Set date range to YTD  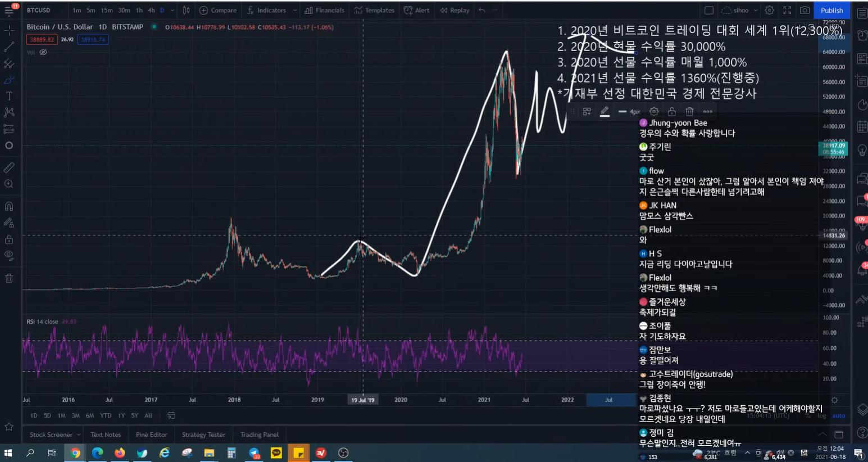click(106, 415)
